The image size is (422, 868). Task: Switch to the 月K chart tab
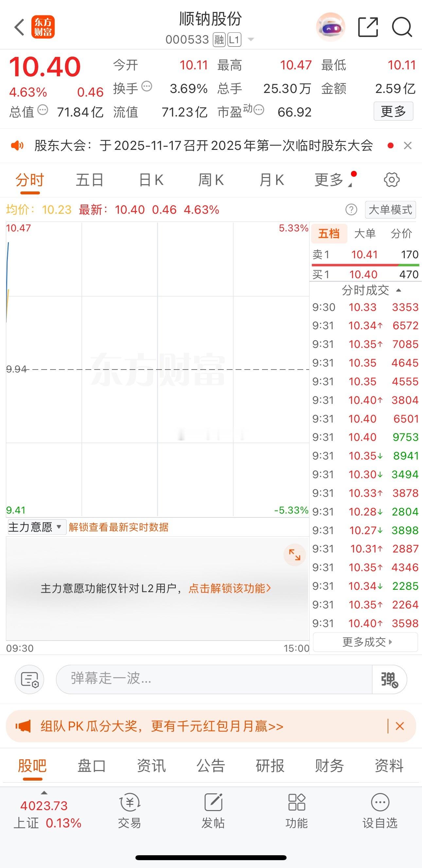point(272,180)
